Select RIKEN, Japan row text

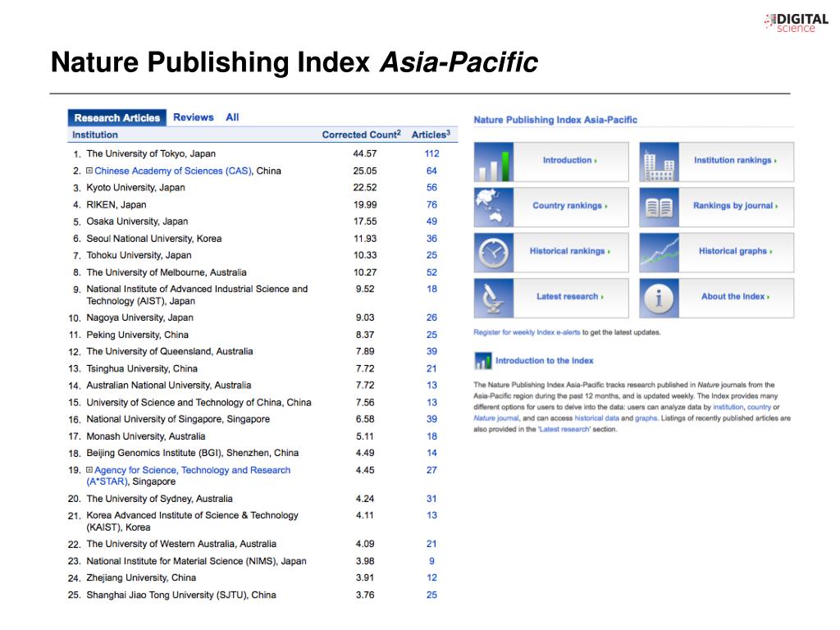116,204
